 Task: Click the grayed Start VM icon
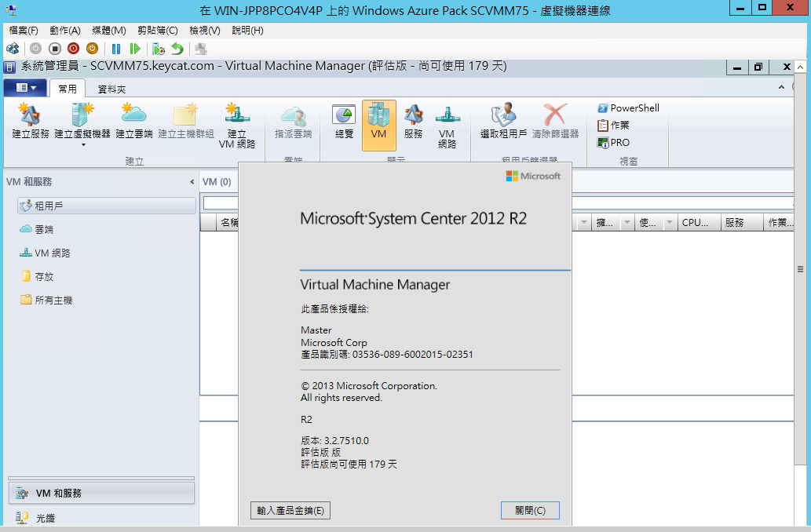pos(35,49)
